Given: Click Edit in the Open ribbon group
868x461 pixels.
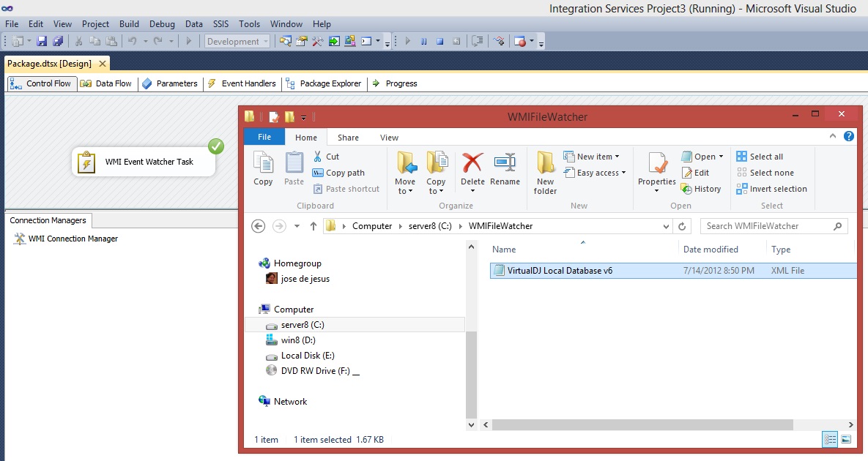Looking at the screenshot, I should point(695,173).
